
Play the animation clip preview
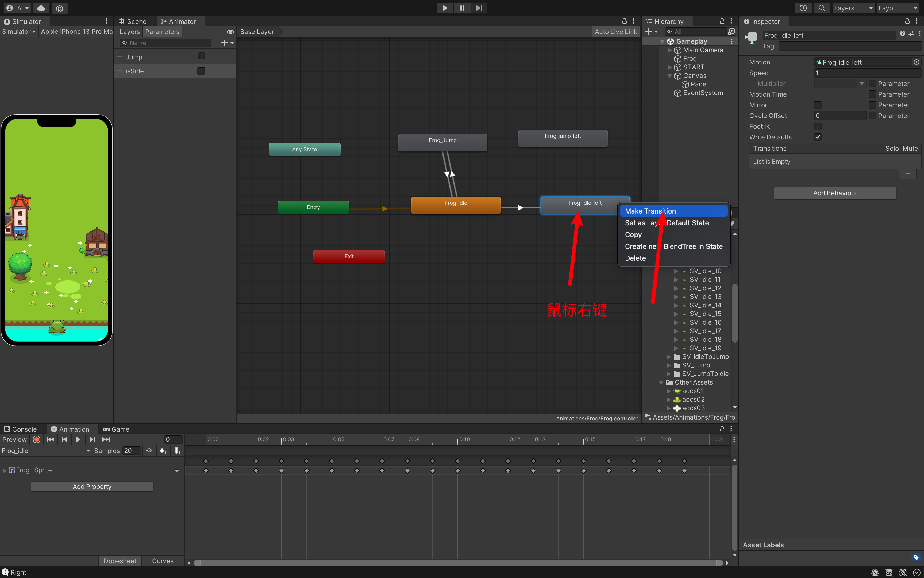coord(78,440)
